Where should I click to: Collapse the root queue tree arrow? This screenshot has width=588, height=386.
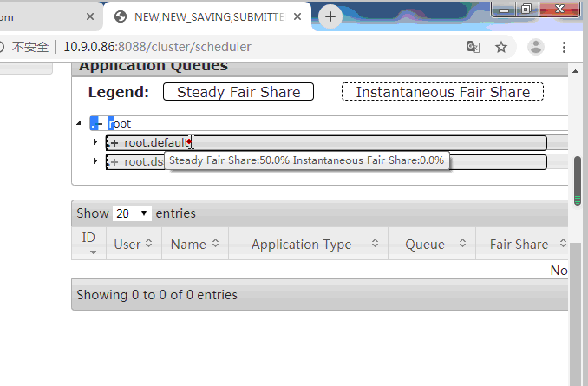tap(80, 124)
